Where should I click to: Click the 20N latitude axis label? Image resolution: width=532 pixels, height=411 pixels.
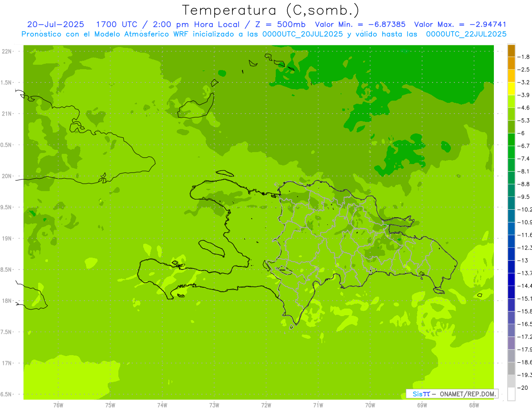coord(8,176)
